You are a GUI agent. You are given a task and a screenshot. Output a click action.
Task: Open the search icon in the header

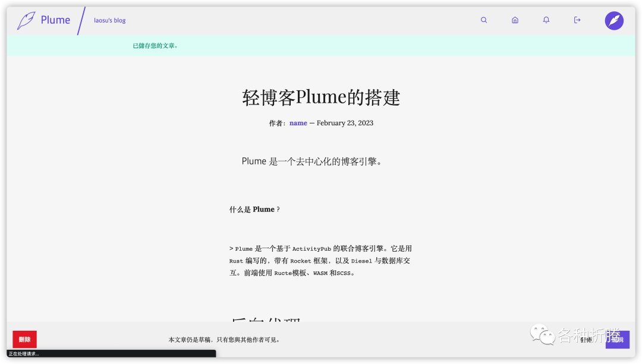pos(483,20)
